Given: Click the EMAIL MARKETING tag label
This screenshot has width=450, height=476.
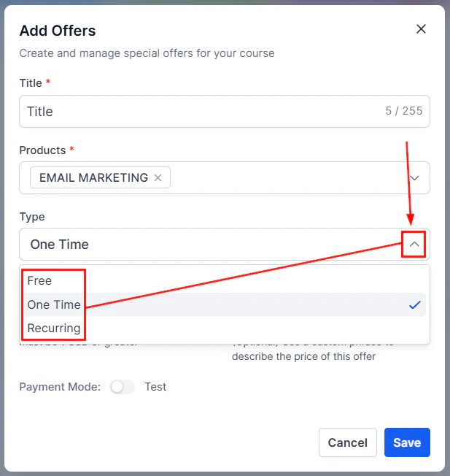Looking at the screenshot, I should pos(93,177).
